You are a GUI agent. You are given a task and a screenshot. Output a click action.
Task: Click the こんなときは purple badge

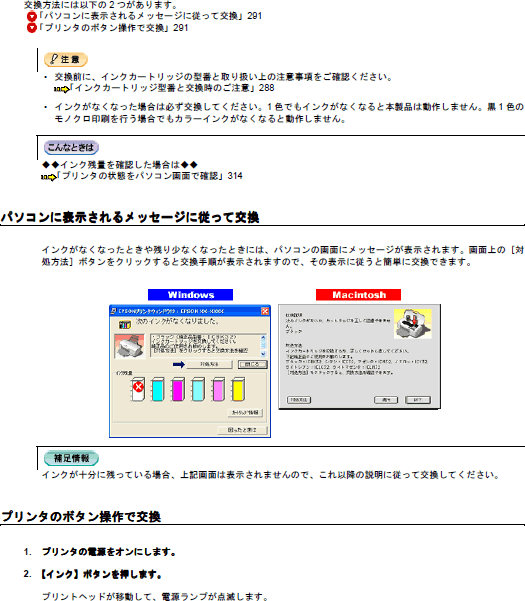click(x=71, y=148)
